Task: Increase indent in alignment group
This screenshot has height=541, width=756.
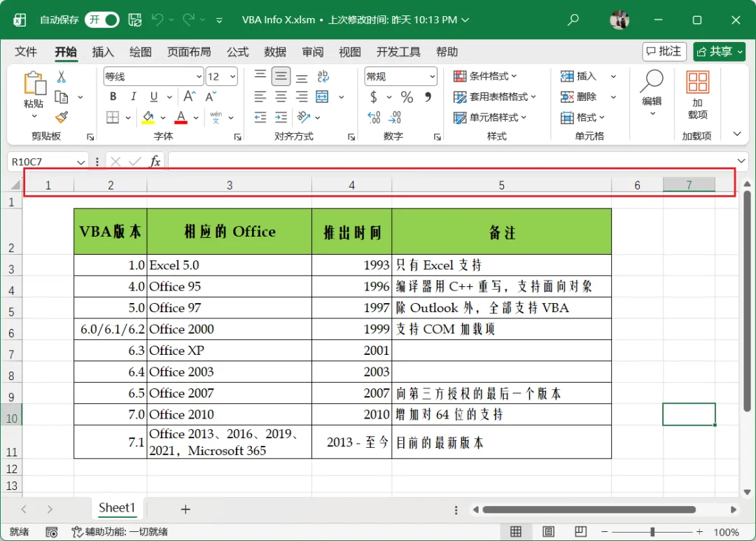Action: point(281,117)
